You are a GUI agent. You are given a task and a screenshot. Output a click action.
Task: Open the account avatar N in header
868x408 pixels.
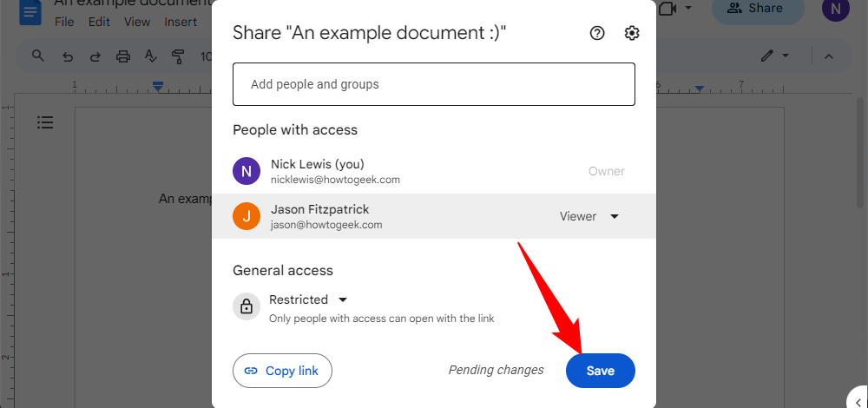point(835,9)
